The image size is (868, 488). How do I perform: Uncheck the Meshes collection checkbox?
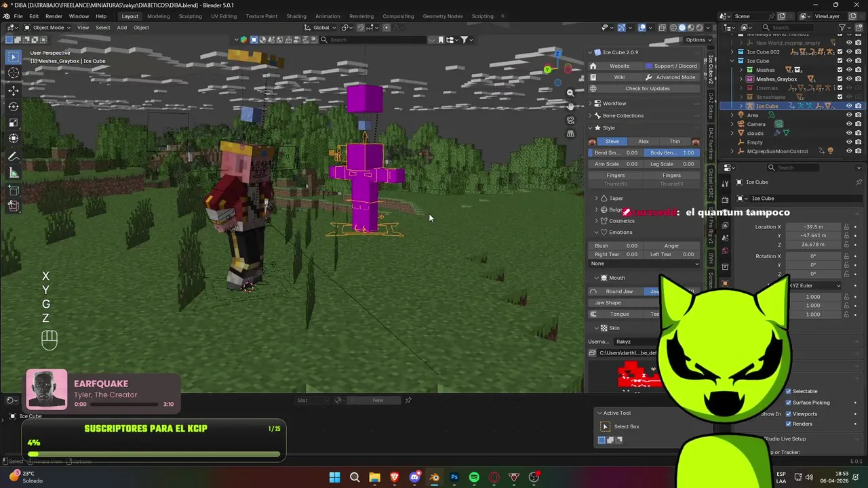click(840, 70)
